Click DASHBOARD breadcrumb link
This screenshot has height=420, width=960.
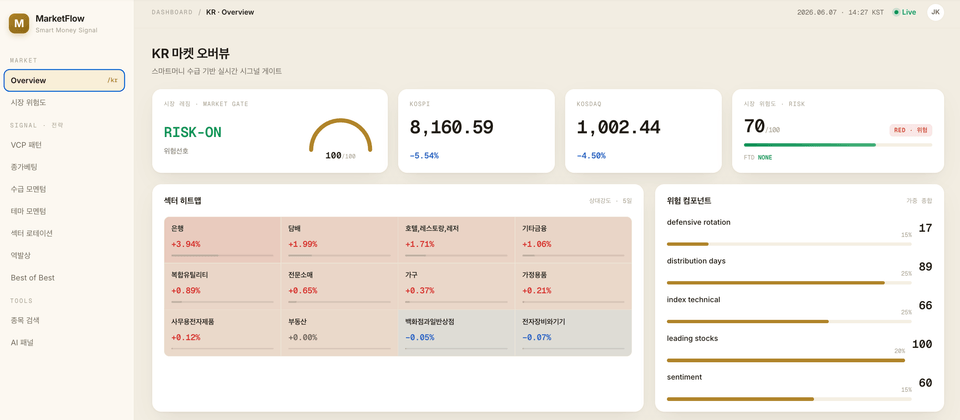pyautogui.click(x=172, y=12)
